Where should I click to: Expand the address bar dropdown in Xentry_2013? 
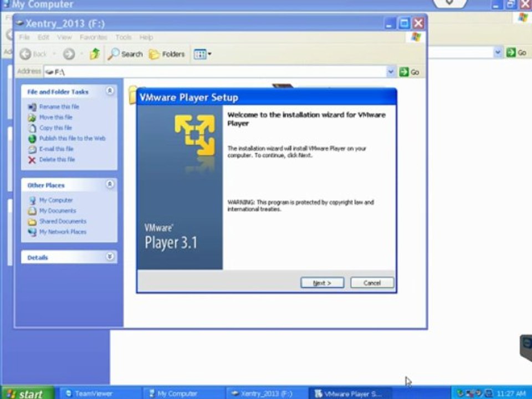tap(391, 72)
